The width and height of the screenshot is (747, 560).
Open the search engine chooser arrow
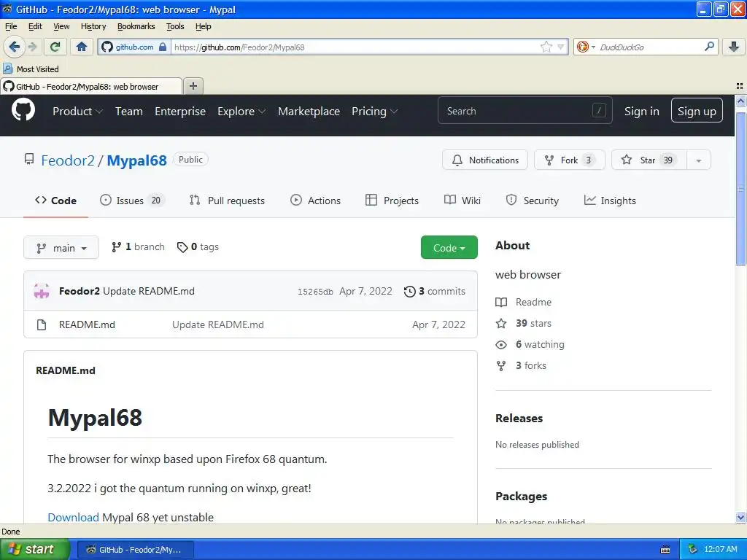(x=593, y=47)
